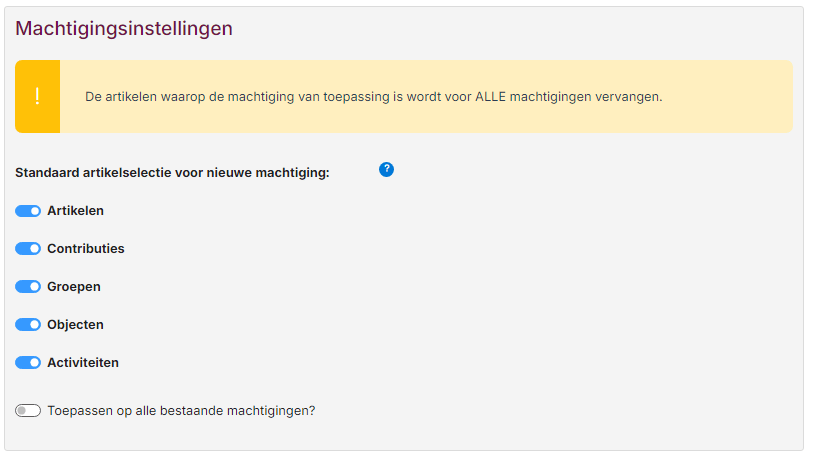This screenshot has height=458, width=814.
Task: Select the Activiteiten label
Action: pyautogui.click(x=83, y=362)
